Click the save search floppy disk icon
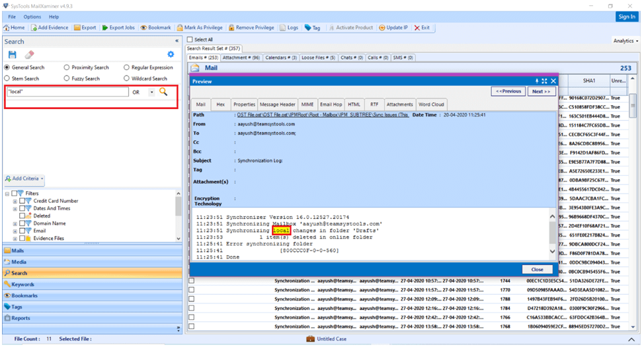 click(13, 55)
